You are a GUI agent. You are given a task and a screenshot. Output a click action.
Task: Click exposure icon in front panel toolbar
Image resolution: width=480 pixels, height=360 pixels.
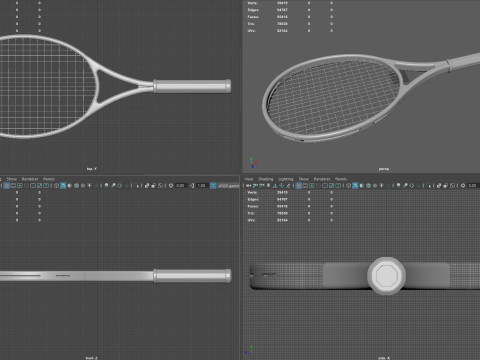pos(171,185)
